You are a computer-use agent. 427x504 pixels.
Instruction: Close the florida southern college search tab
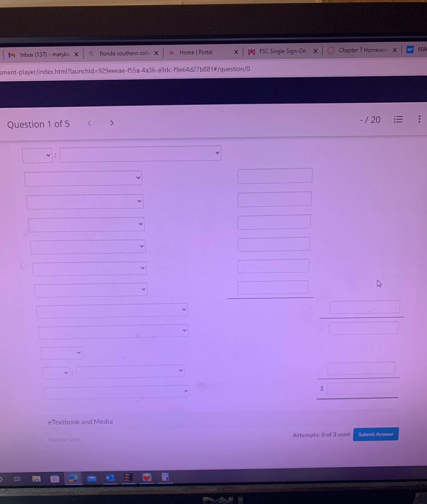pos(156,53)
